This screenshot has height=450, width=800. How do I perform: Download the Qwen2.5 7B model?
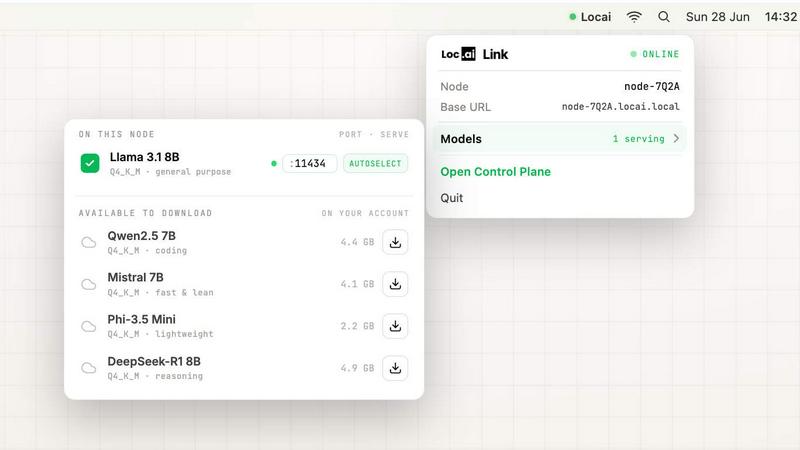395,242
